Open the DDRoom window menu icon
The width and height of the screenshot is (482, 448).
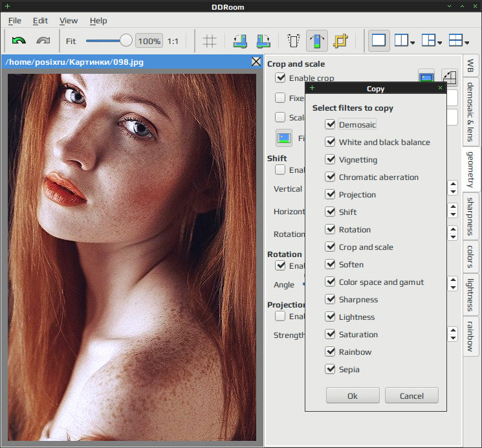click(7, 6)
